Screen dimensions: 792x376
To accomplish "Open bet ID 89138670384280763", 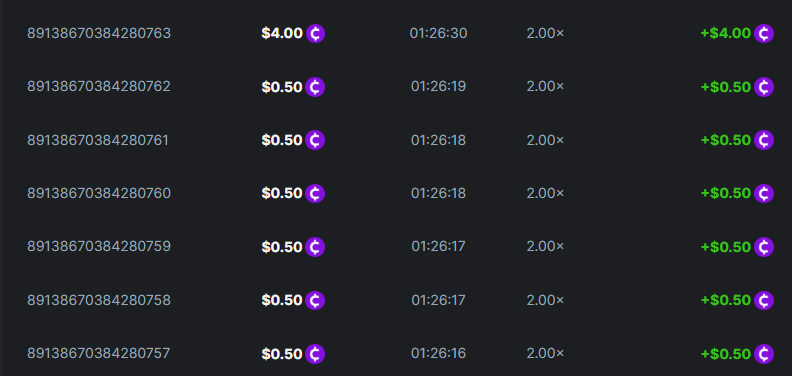I will click(99, 34).
